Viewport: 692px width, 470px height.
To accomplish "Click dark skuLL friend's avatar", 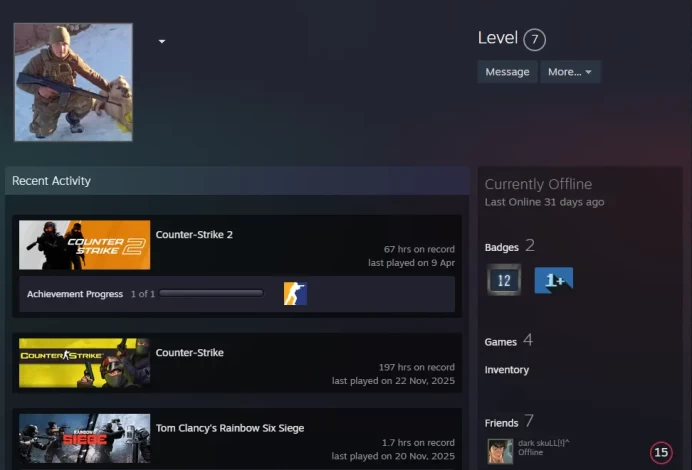I will (x=500, y=451).
